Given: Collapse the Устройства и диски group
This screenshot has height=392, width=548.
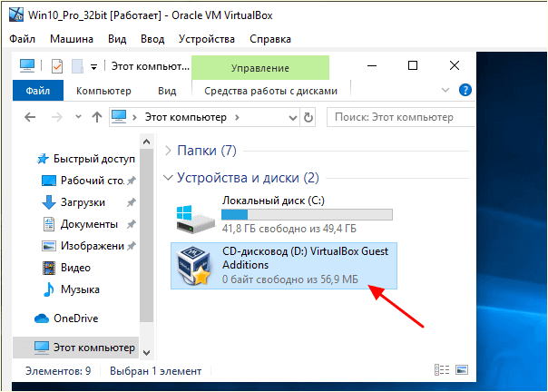Looking at the screenshot, I should coord(168,178).
